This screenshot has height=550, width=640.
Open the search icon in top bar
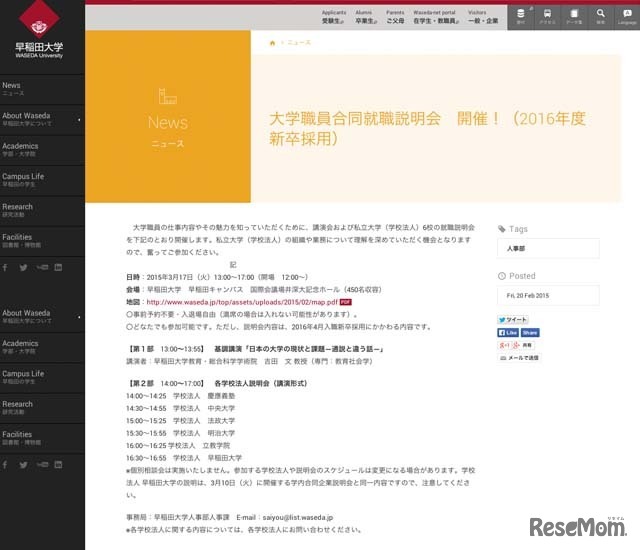tap(600, 16)
